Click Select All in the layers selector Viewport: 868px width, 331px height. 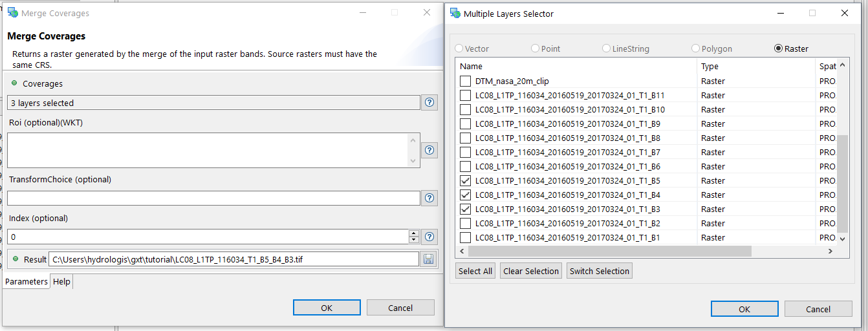(475, 271)
